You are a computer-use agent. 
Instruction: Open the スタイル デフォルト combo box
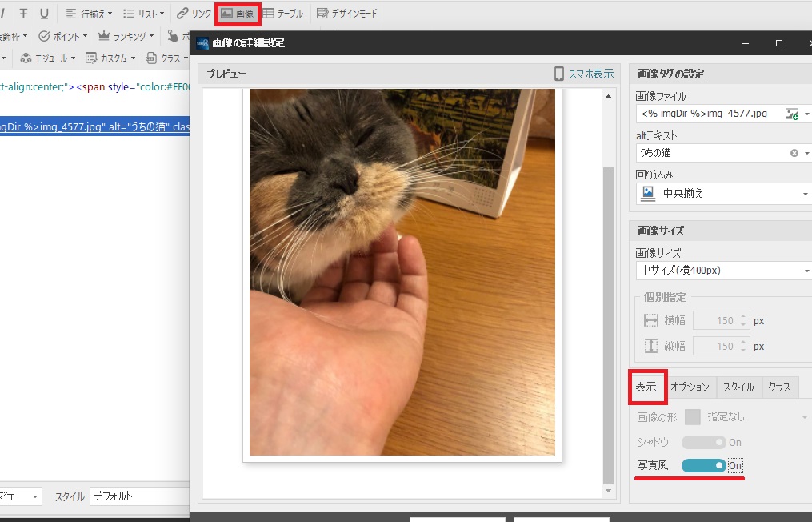[140, 496]
